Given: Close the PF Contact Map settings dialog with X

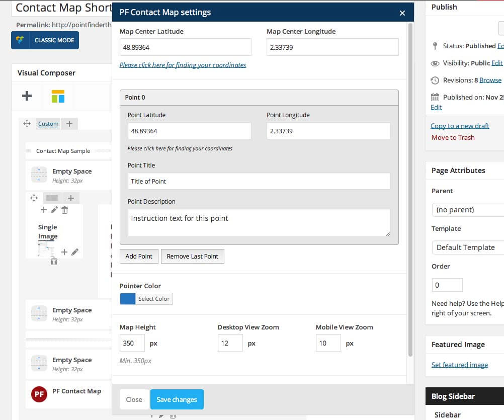Looking at the screenshot, I should (402, 13).
